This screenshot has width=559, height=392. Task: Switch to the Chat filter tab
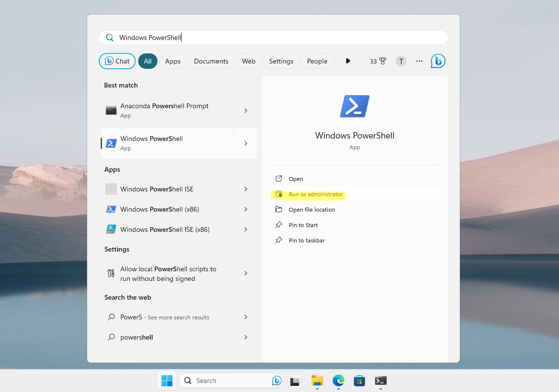click(x=117, y=61)
